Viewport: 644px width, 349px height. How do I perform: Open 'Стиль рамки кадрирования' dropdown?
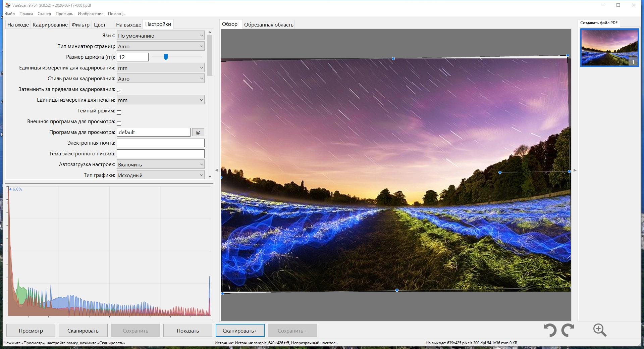160,79
